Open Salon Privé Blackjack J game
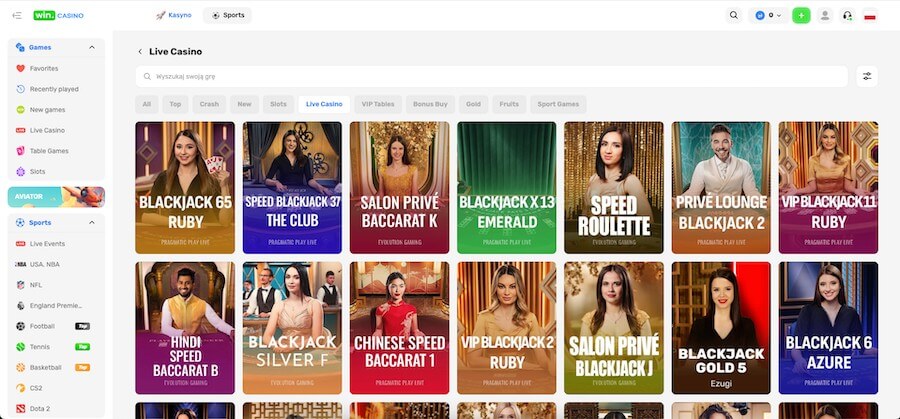This screenshot has height=419, width=900. pyautogui.click(x=614, y=328)
